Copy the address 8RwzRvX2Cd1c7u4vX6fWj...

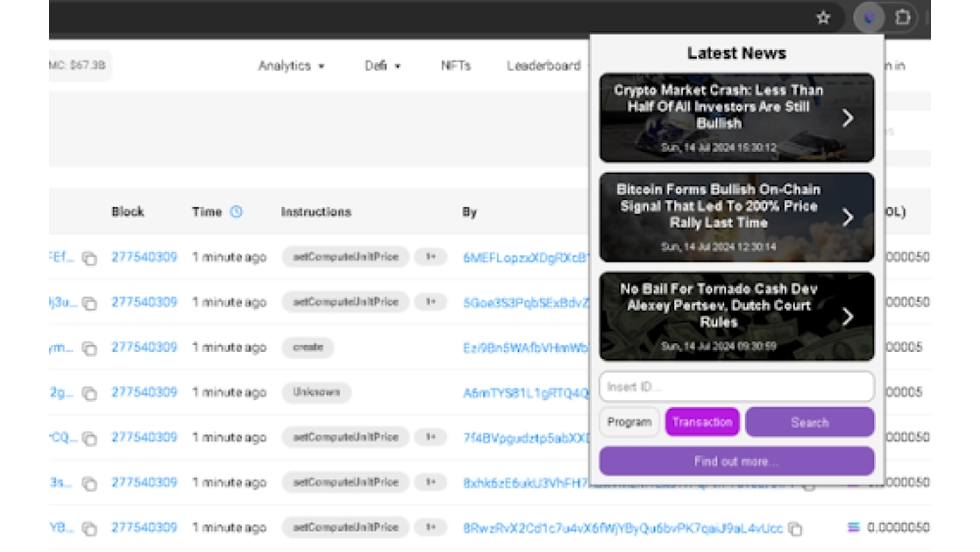tap(795, 528)
